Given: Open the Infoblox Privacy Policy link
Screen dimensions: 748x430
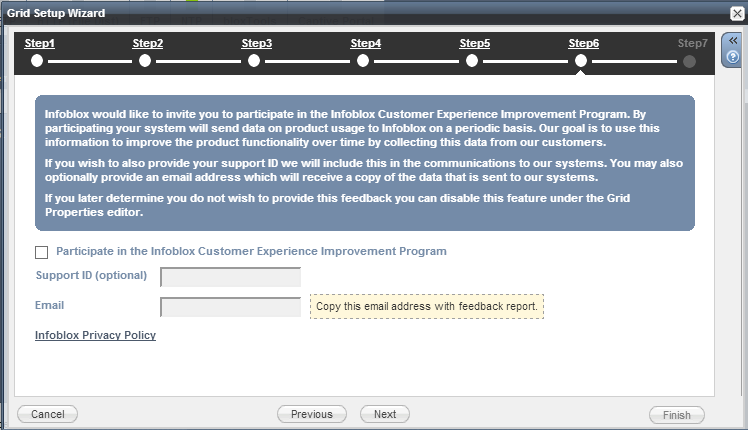Looking at the screenshot, I should click(95, 336).
